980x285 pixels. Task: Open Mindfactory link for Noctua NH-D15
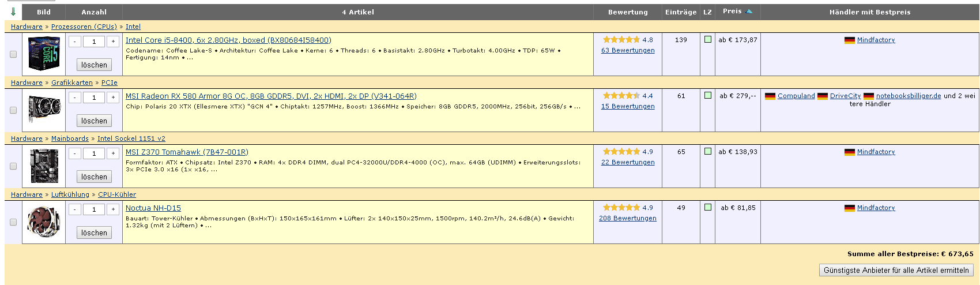876,208
